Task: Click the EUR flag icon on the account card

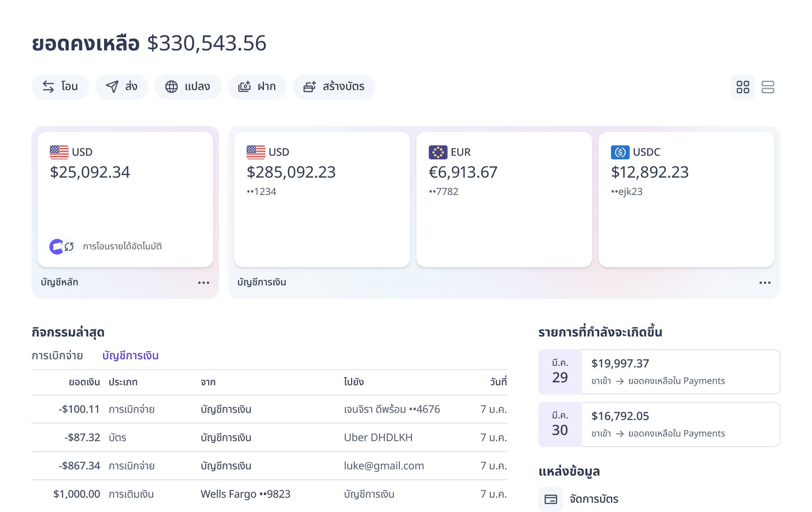Action: pyautogui.click(x=438, y=152)
